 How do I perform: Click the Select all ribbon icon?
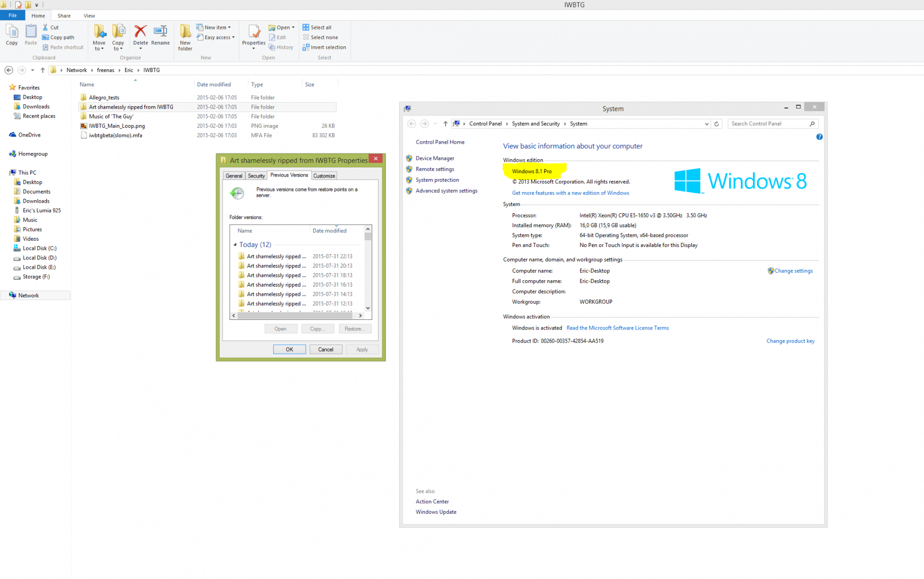pos(317,28)
